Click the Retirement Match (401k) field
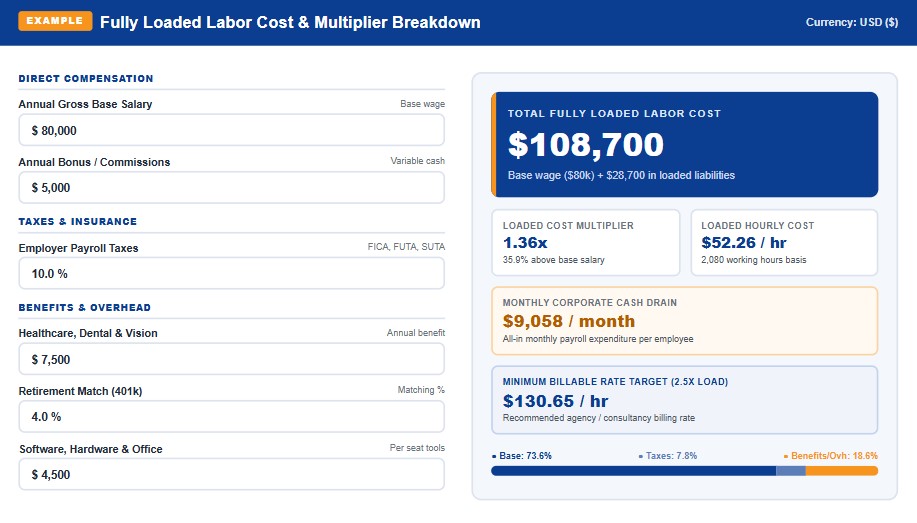Image resolution: width=917 pixels, height=523 pixels. (x=232, y=417)
